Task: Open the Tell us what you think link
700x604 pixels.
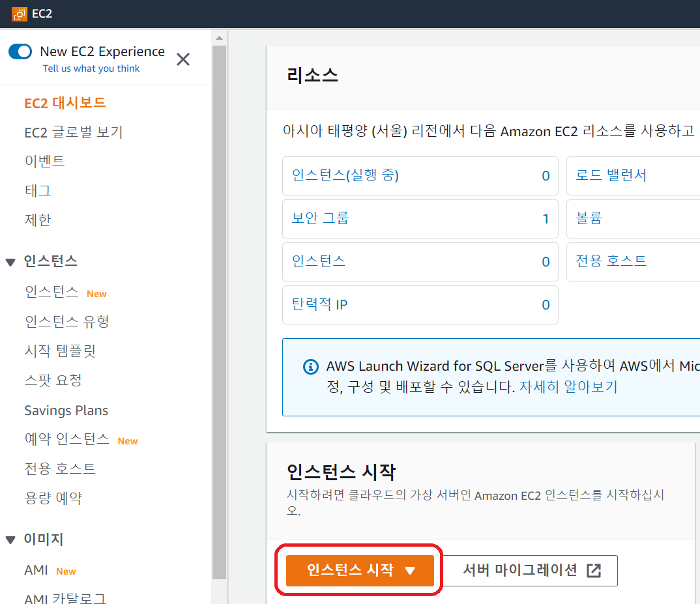Action: 91,68
